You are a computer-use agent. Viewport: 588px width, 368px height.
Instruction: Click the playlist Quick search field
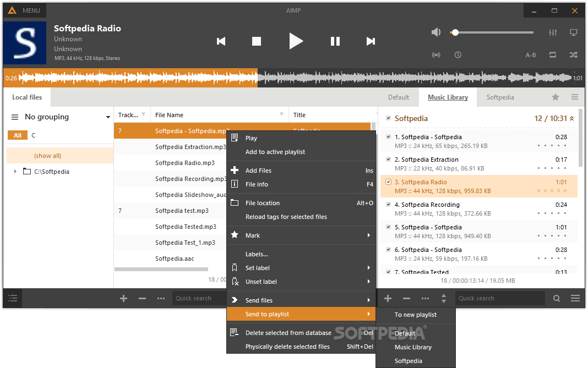pos(500,298)
